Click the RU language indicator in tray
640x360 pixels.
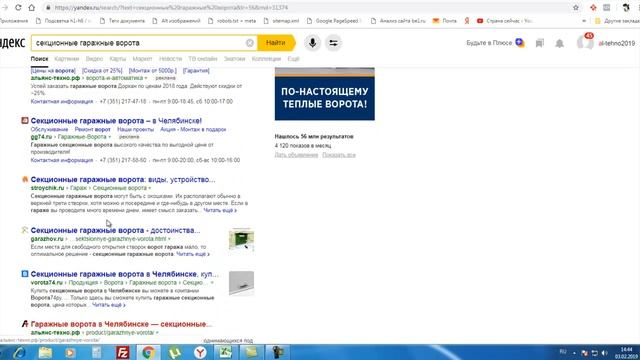[563, 352]
